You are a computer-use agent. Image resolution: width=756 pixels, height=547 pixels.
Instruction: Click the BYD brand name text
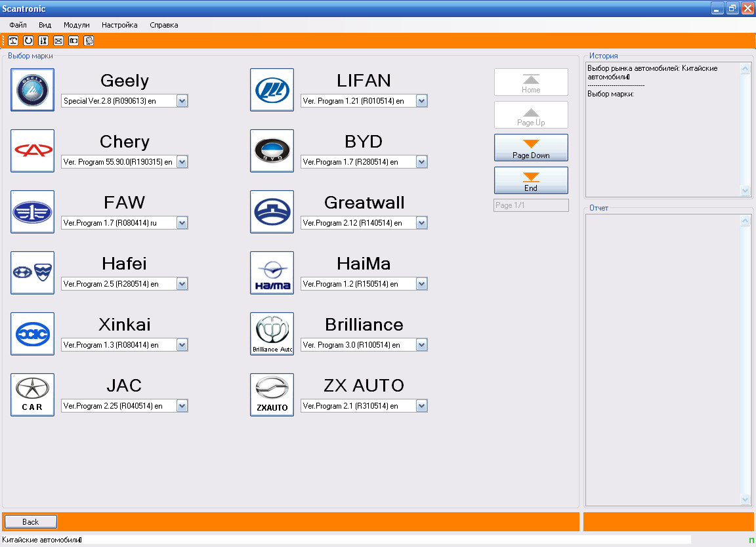364,142
